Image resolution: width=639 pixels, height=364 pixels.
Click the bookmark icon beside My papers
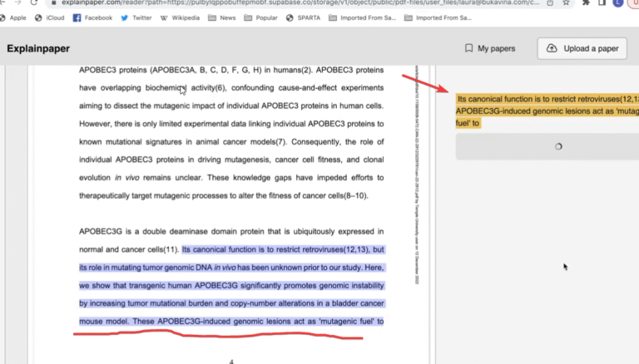[x=468, y=49]
